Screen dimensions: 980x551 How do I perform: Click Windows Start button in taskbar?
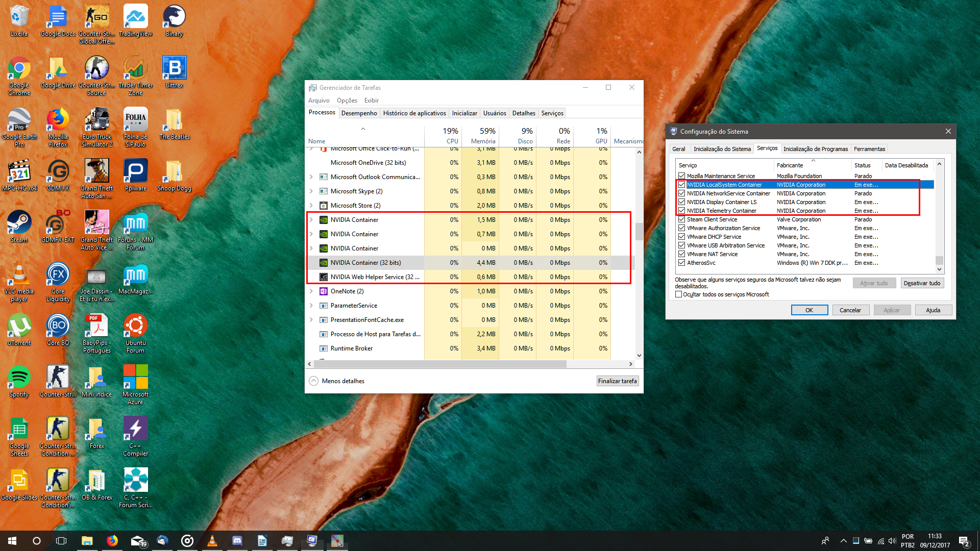(x=12, y=541)
